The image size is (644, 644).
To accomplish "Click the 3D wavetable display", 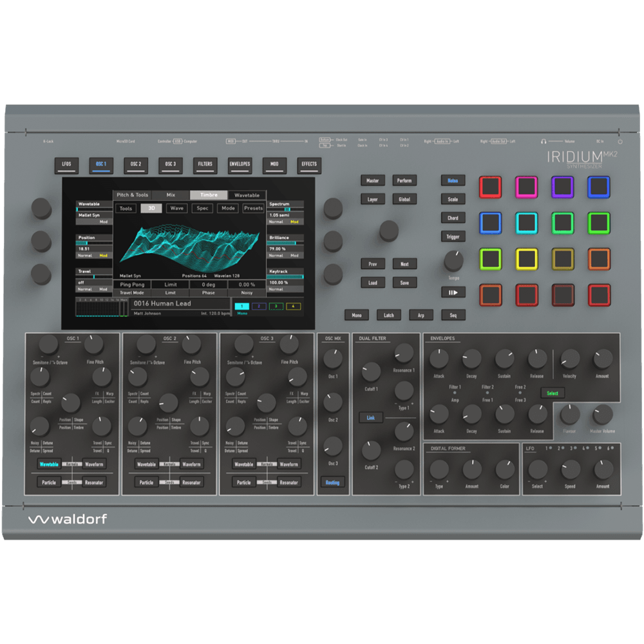I will tap(190, 248).
